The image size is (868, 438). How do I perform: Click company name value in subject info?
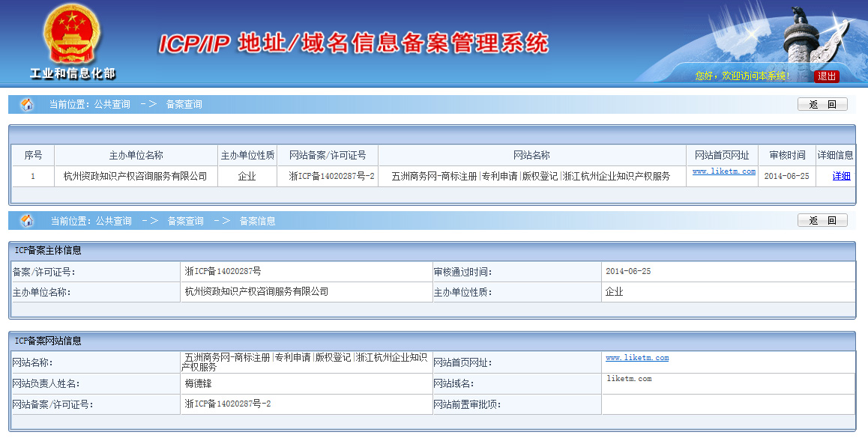click(x=257, y=292)
